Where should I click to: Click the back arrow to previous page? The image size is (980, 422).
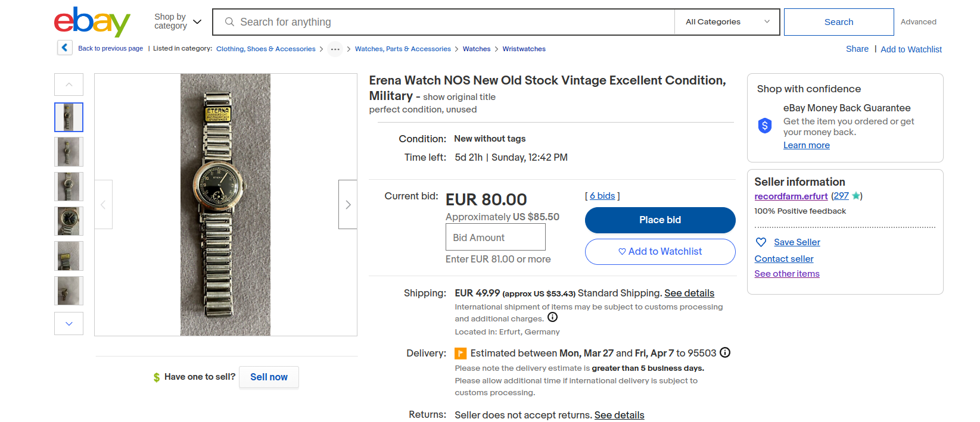[65, 48]
